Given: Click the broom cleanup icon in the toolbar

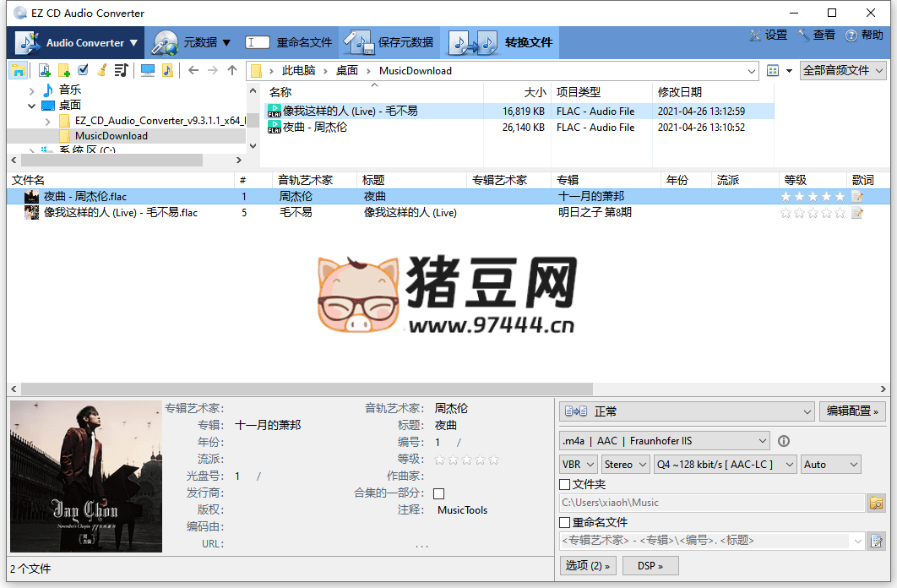Looking at the screenshot, I should [x=101, y=70].
